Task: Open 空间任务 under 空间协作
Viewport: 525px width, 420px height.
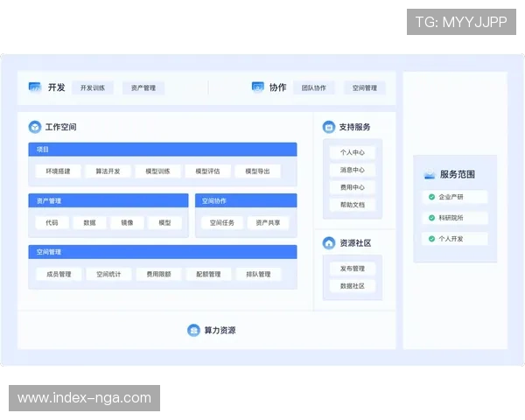Action: (x=222, y=223)
